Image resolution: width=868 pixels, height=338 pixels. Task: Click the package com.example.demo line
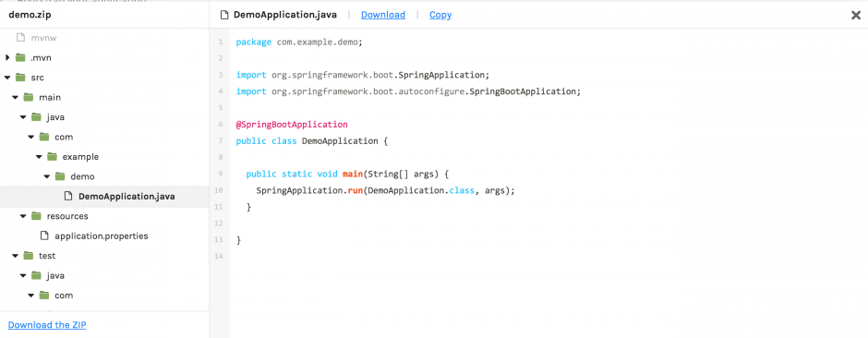pyautogui.click(x=299, y=42)
